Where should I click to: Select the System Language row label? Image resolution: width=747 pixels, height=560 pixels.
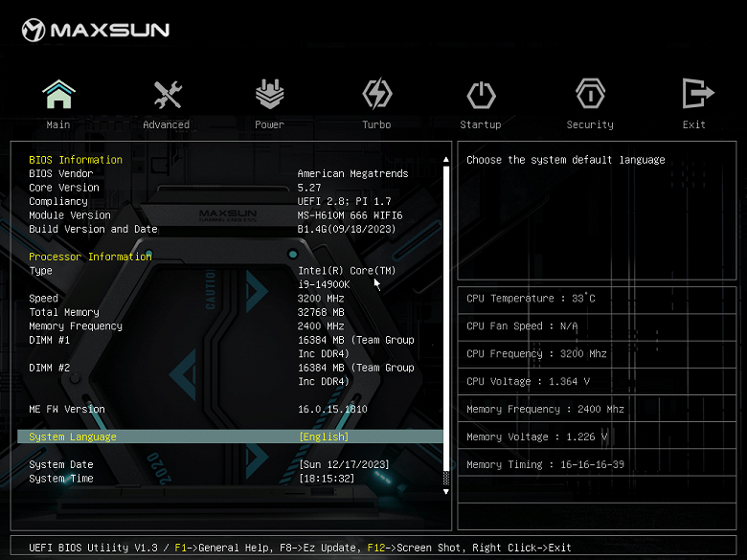73,437
